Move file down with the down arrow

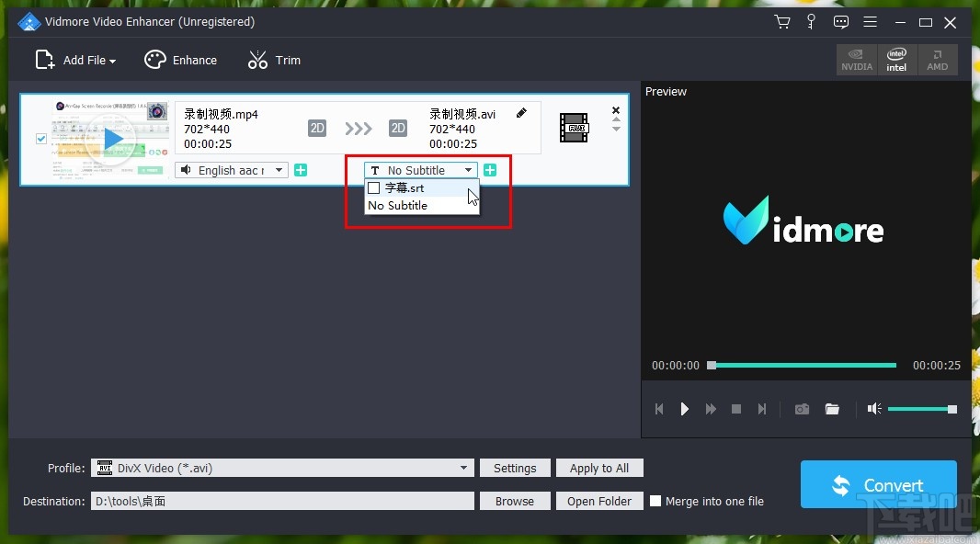[x=616, y=130]
